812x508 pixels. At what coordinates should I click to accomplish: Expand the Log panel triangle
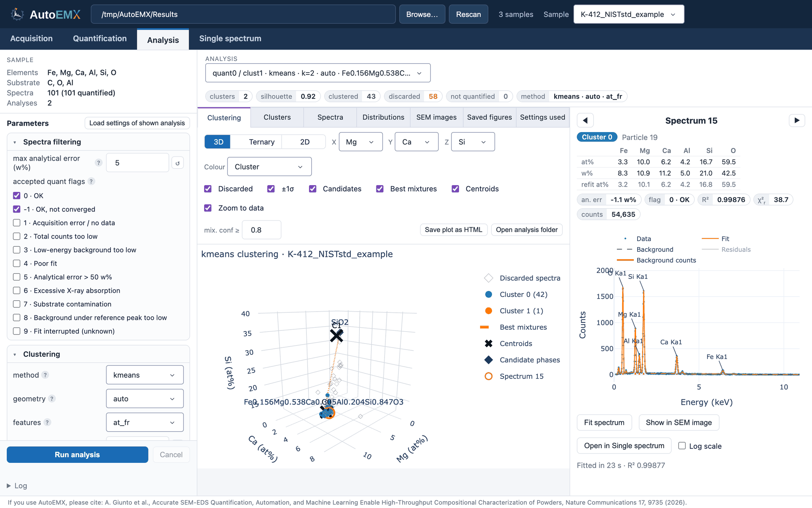click(8, 486)
